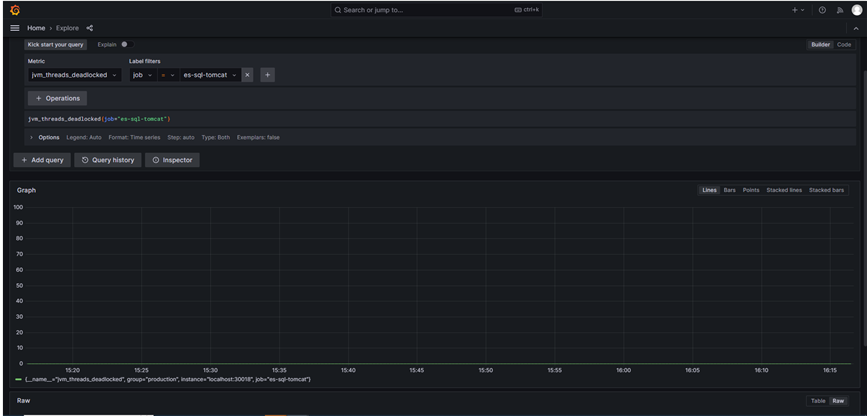Click the 100 y-axis label
Screen dimensions: 867x416
click(x=18, y=207)
